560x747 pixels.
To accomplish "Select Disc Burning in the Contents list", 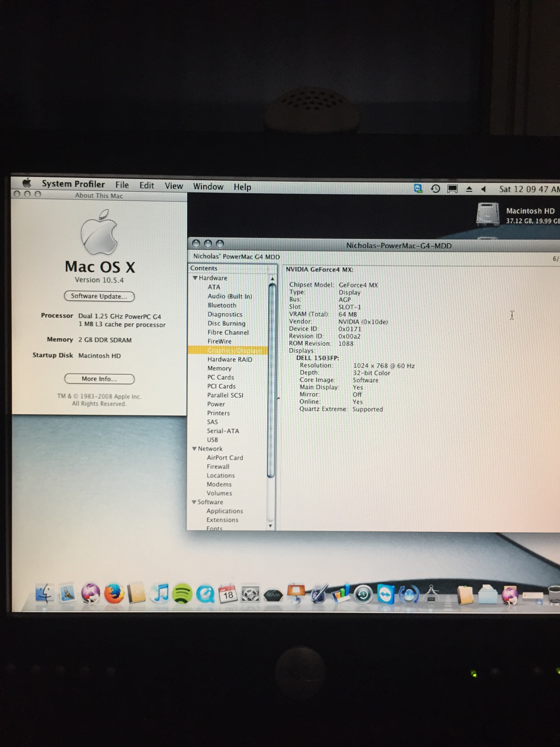I will pos(227,323).
